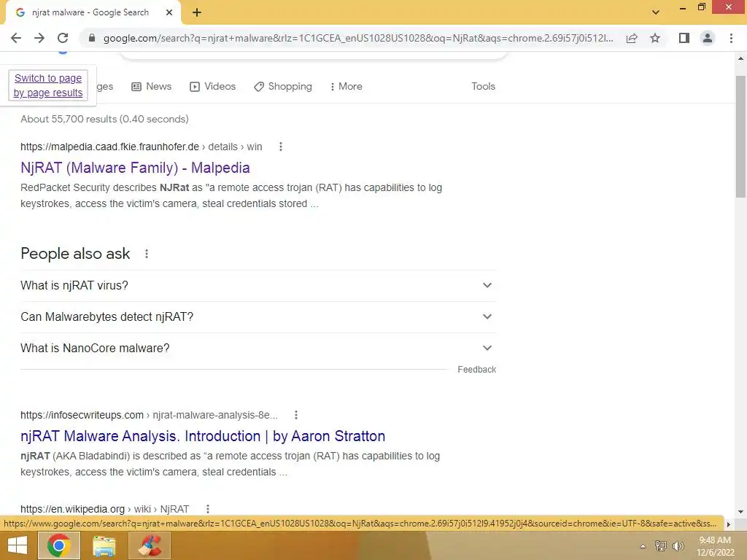The height and width of the screenshot is (560, 747).
Task: Click the Aaron Stratton result description snippet
Action: (x=230, y=464)
